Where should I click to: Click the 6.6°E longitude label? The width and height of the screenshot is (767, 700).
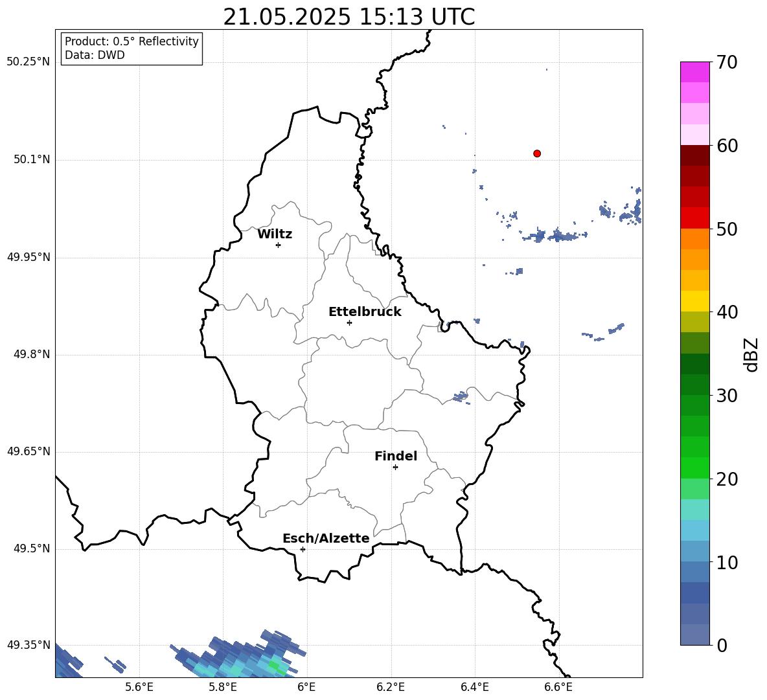coord(558,687)
